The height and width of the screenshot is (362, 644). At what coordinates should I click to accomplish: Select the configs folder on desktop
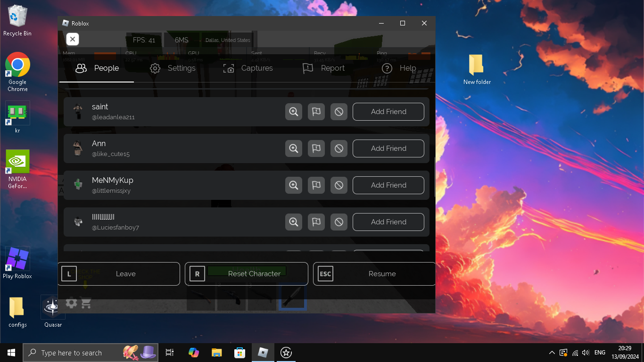point(17,312)
